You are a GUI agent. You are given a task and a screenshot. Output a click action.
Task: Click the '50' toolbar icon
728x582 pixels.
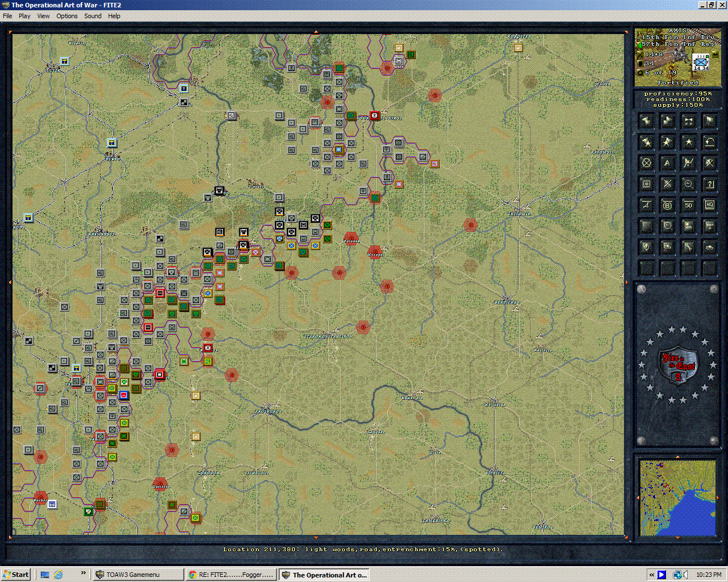[688, 205]
